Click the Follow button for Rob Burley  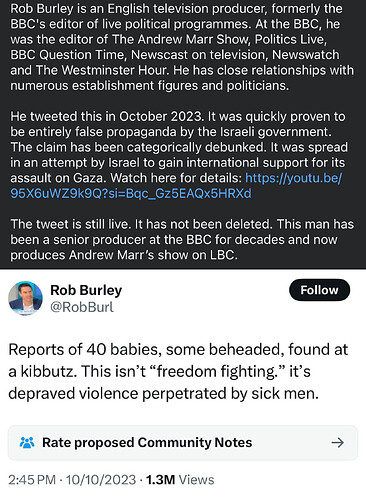point(319,290)
